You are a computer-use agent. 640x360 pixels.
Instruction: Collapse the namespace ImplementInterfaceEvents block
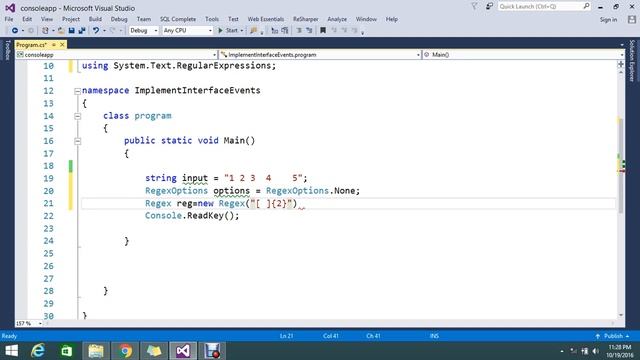click(78, 91)
